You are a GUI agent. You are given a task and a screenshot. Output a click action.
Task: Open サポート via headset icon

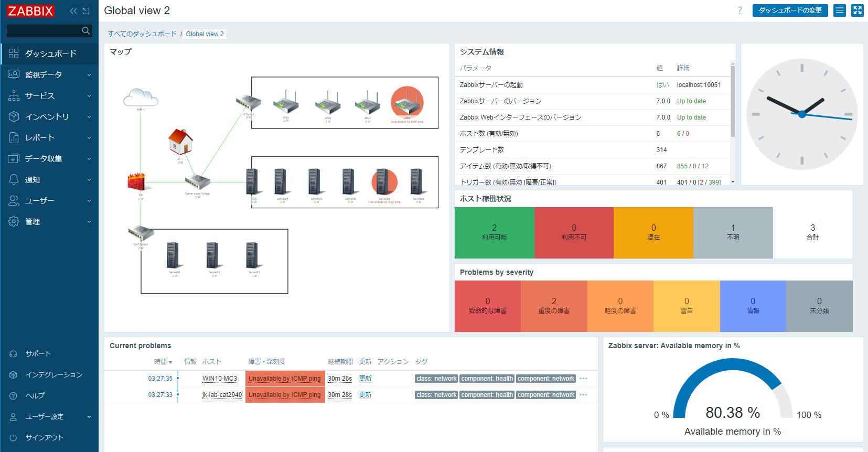pos(14,354)
